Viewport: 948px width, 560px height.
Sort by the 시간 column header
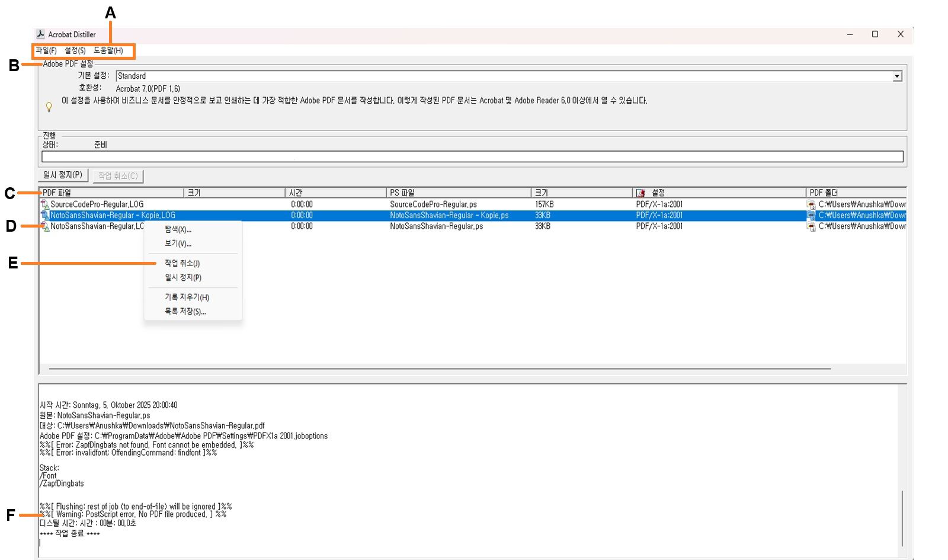[336, 193]
